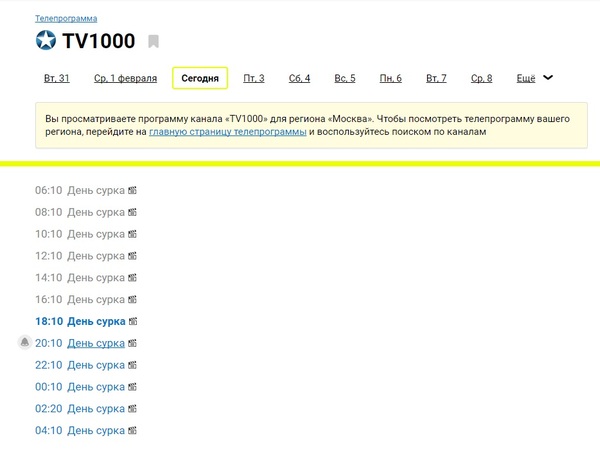
Task: Click the TV1000 channel star logo
Action: click(x=46, y=41)
